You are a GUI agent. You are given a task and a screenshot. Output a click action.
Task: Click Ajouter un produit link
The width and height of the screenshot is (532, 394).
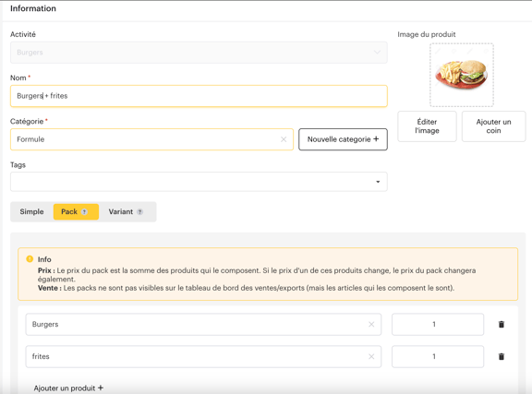coord(68,388)
